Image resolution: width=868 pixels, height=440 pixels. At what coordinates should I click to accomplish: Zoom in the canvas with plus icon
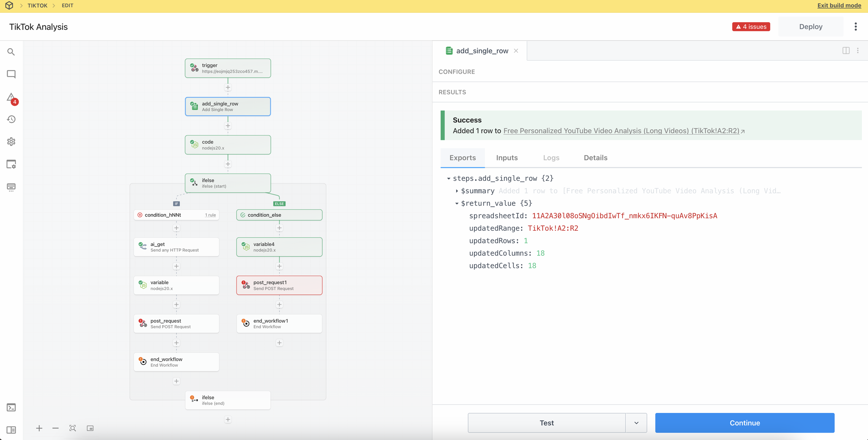pyautogui.click(x=39, y=428)
